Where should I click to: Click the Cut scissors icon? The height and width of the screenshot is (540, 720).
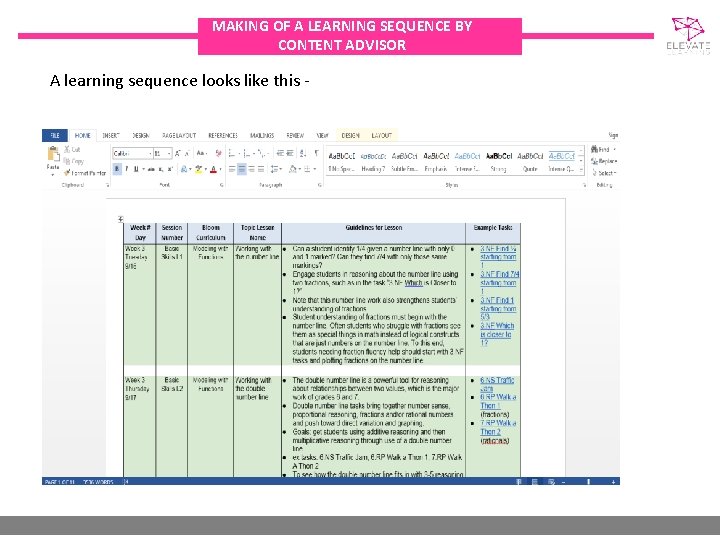pyautogui.click(x=67, y=149)
